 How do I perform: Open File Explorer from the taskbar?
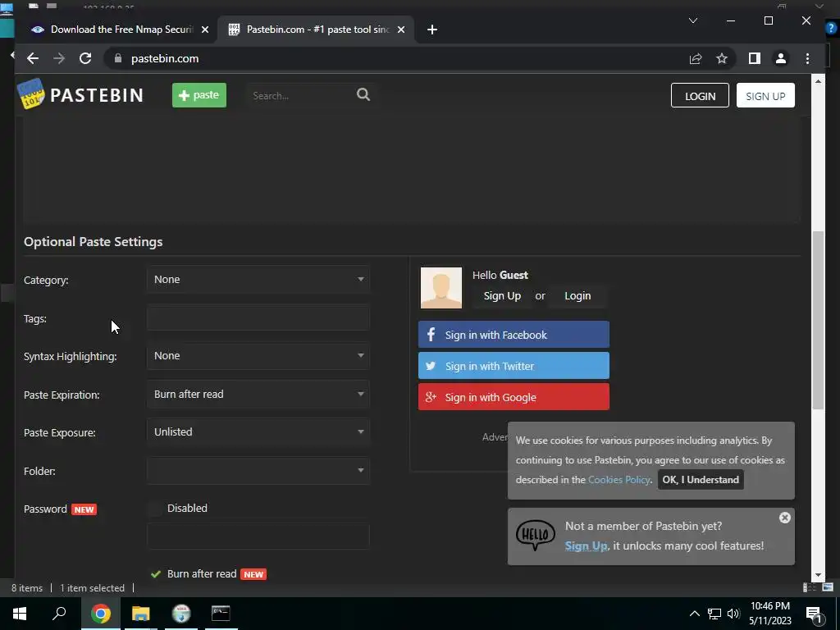coord(141,614)
